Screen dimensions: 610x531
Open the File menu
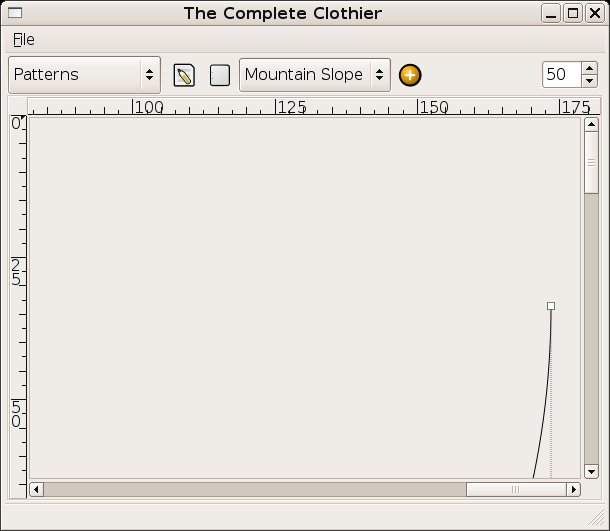click(24, 40)
